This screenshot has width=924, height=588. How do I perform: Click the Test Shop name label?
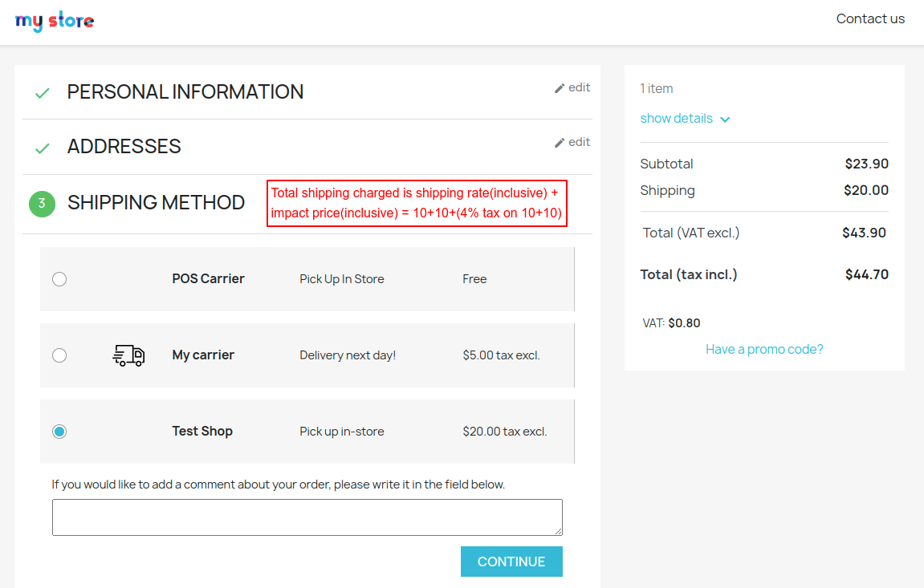click(x=202, y=432)
